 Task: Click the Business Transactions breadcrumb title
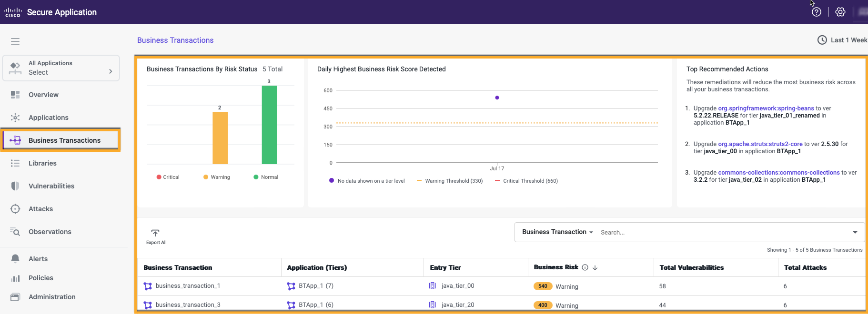point(175,40)
